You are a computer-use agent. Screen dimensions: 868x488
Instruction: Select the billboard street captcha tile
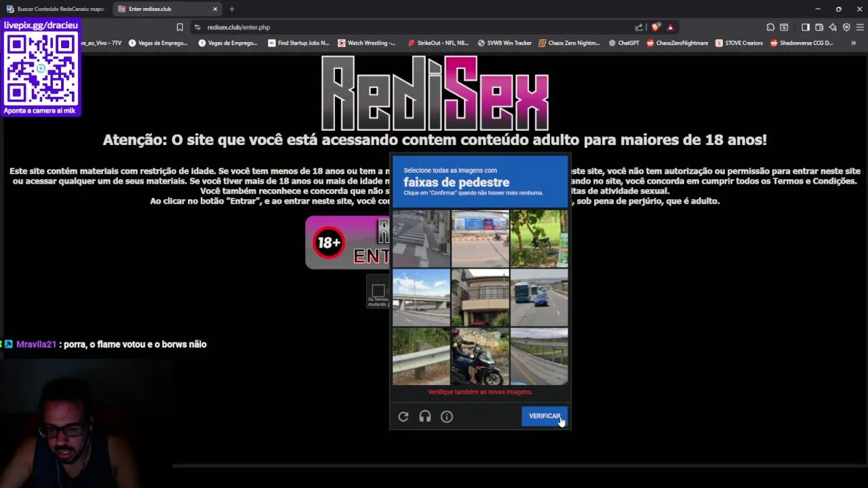(480, 239)
